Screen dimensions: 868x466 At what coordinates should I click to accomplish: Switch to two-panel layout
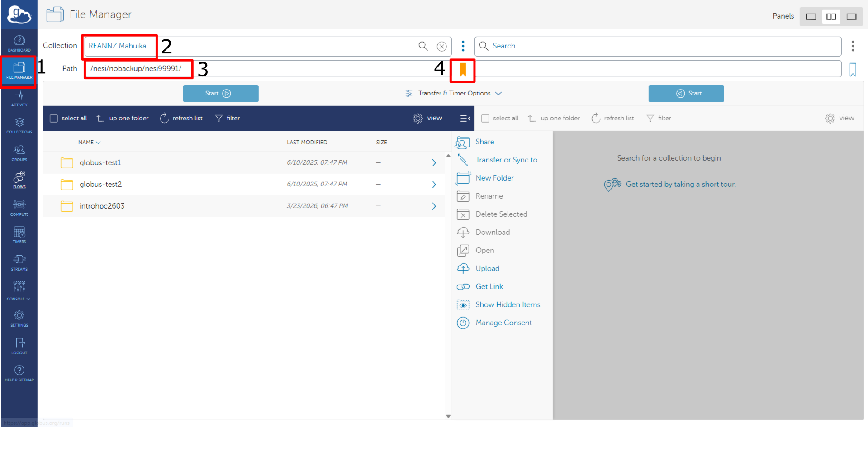point(831,17)
